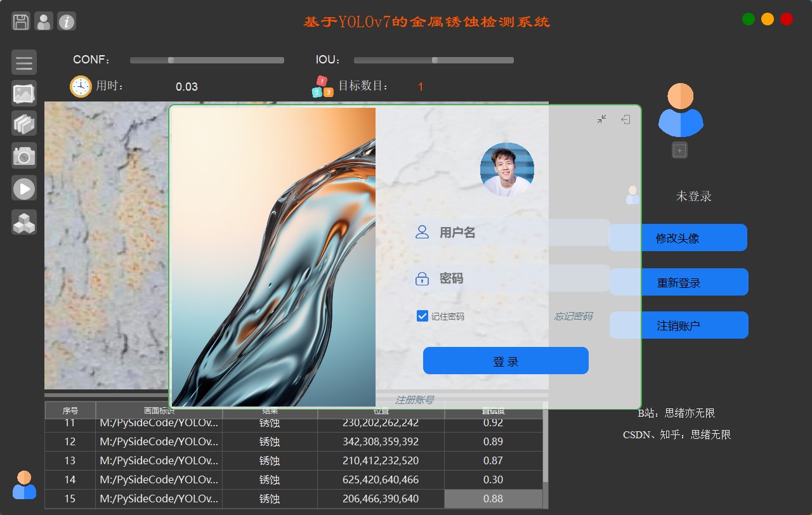Expand the hamburger menu in sidebar
Screen dimensions: 812x515
coord(24,63)
